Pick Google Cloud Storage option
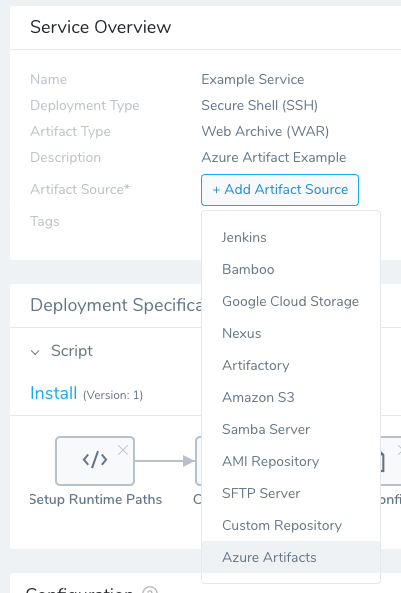The height and width of the screenshot is (593, 401). [291, 301]
